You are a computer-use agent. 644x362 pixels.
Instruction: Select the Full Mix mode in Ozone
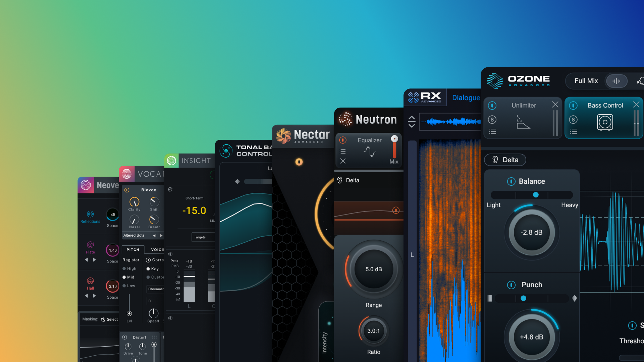[x=586, y=81]
